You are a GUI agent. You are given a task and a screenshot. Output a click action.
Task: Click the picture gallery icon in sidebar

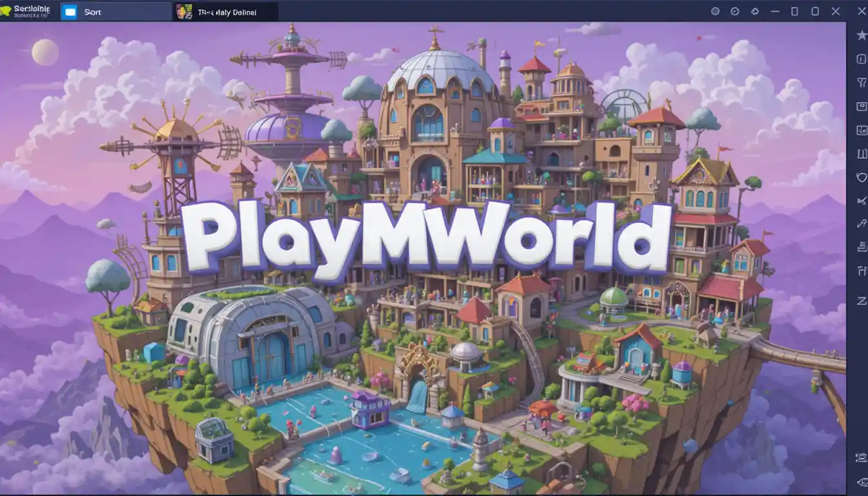click(861, 130)
